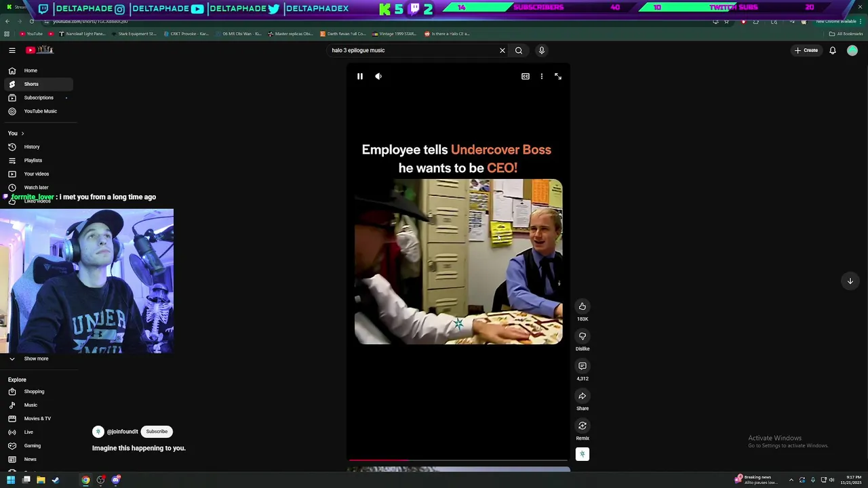Seek using the Short's red progress bar
The image size is (868, 488).
click(x=458, y=460)
